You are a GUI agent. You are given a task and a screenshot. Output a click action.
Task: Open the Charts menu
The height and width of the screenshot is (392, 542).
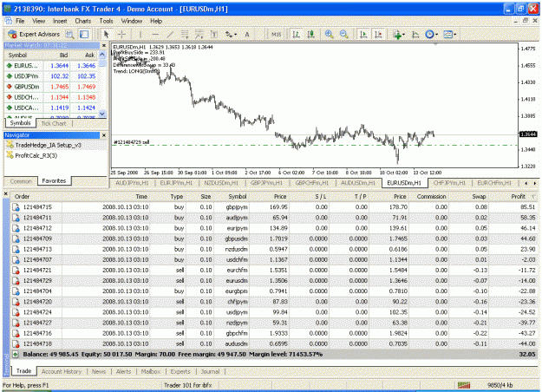click(x=83, y=21)
